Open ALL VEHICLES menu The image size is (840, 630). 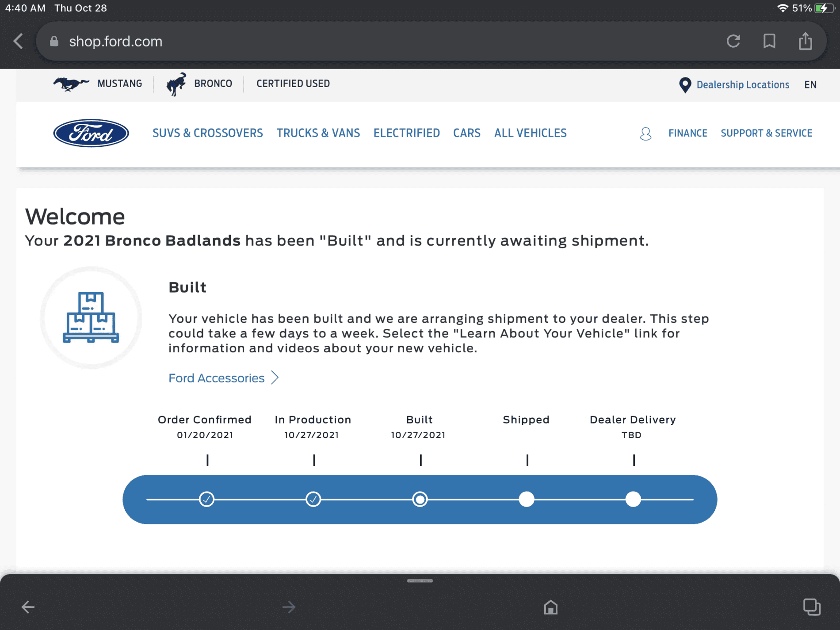coord(531,133)
